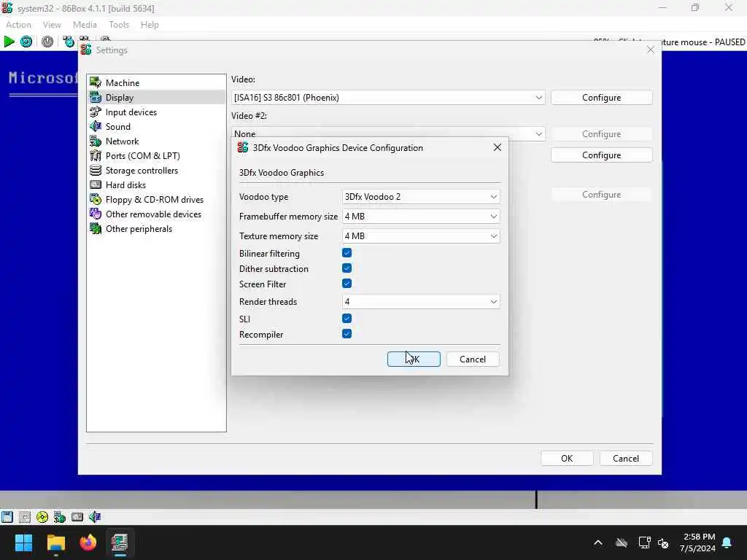Disable the Screen Filter checkbox
This screenshot has width=747, height=560.
click(347, 284)
